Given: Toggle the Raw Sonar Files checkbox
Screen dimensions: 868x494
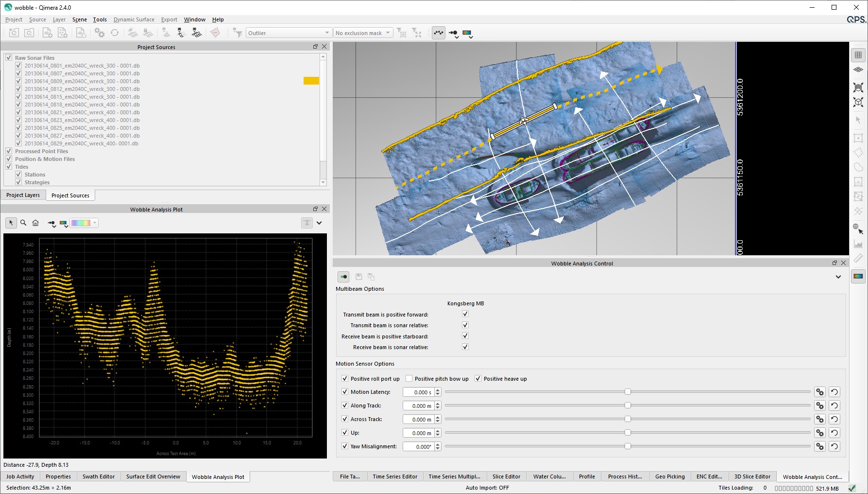Looking at the screenshot, I should pos(9,57).
